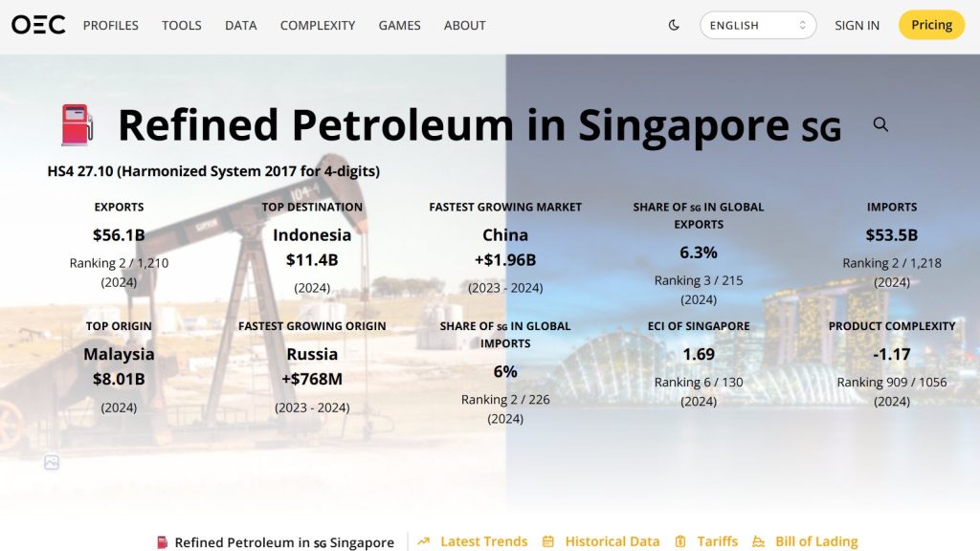Click the gas pump icon by the title
This screenshot has height=551, width=980.
pyautogui.click(x=77, y=125)
